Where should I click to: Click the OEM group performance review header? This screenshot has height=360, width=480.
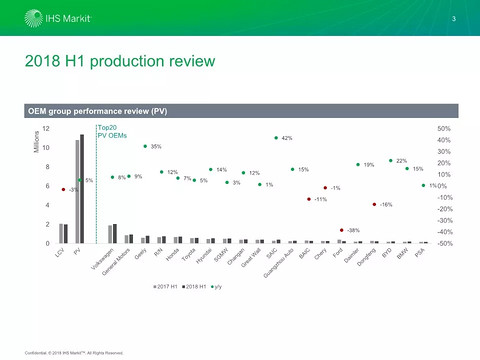tap(241, 111)
